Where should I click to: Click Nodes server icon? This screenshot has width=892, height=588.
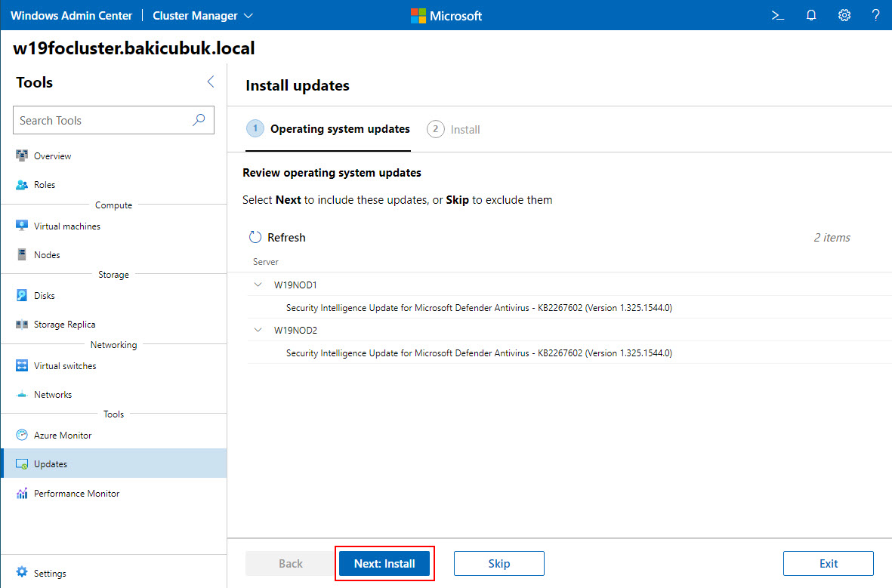(22, 254)
